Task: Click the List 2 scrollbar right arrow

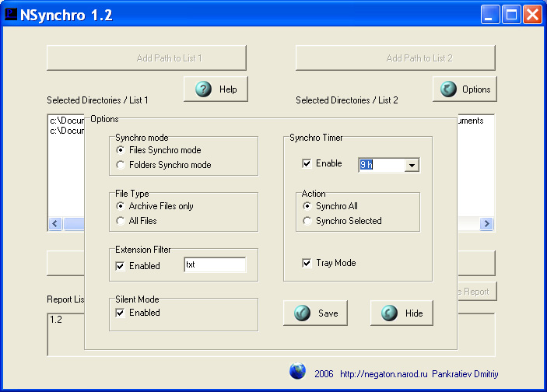Action: [486, 223]
